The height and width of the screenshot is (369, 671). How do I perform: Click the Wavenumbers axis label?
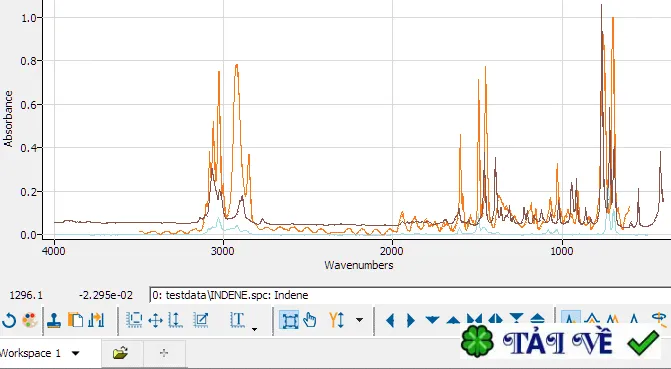tap(359, 265)
